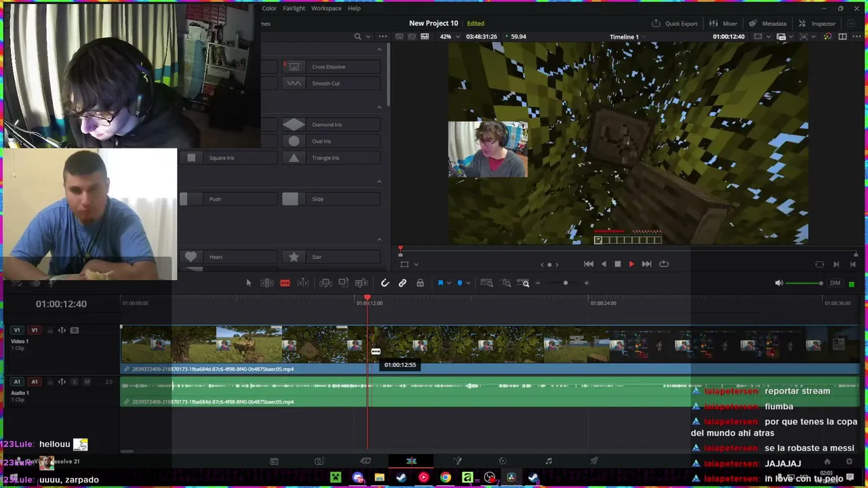Click the Full Extent Zoom icon
Image resolution: width=868 pixels, height=488 pixels.
click(x=487, y=283)
